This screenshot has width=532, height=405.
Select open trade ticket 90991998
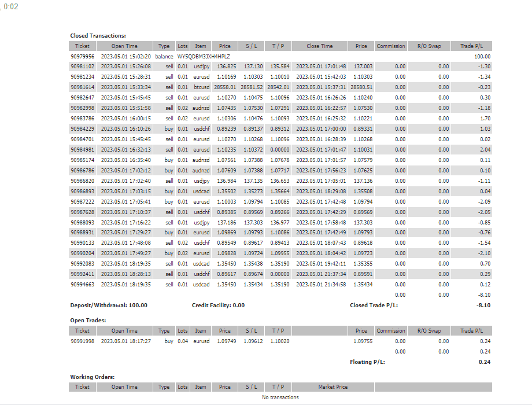(x=83, y=341)
